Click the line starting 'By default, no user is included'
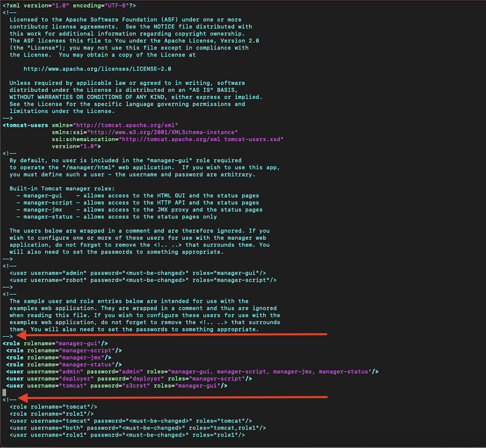This screenshot has height=448, width=486. pyautogui.click(x=126, y=160)
